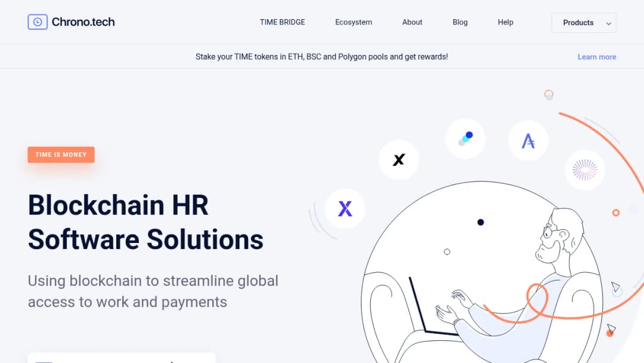Click the purple X token icon

345,208
